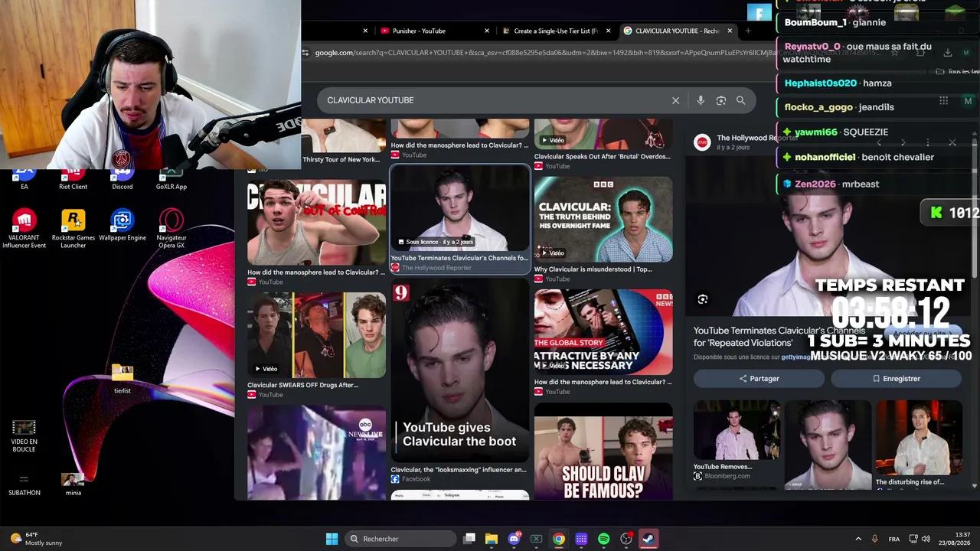The image size is (980, 551).
Task: Open Rockstar Games Launcher desktop icon
Action: (x=73, y=229)
